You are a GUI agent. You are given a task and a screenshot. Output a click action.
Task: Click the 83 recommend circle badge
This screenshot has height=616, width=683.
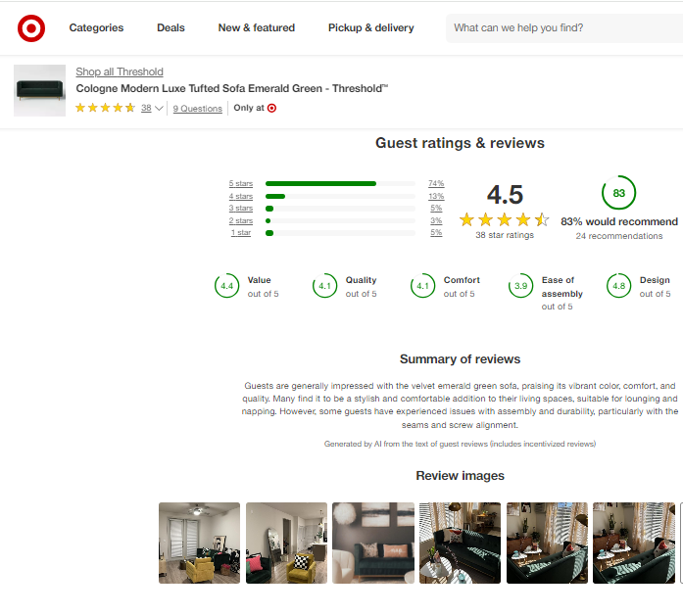click(x=618, y=193)
